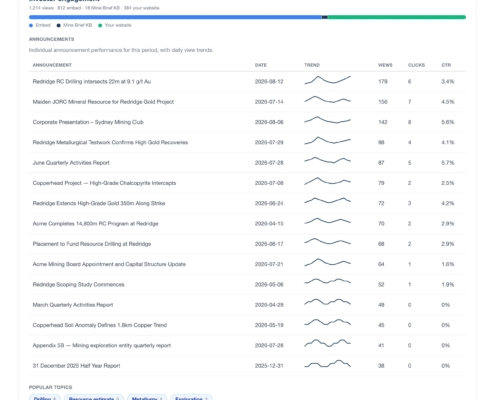Click the green Your website legend item

coord(115,25)
